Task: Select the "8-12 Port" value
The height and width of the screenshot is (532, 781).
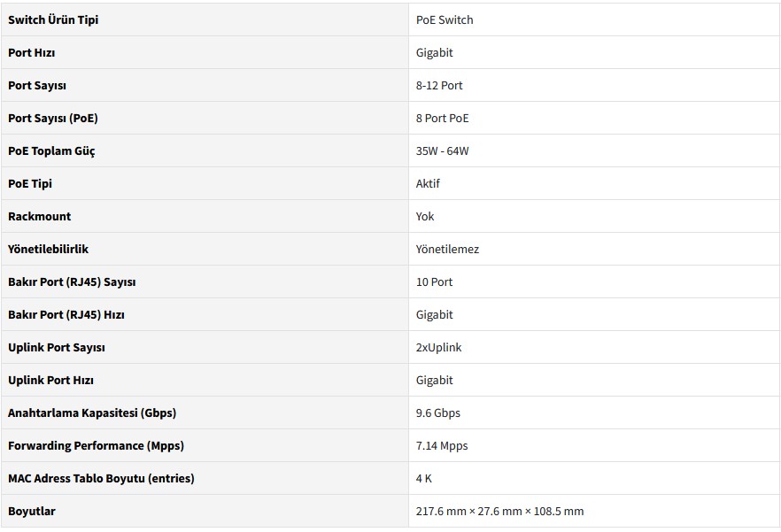Action: (x=439, y=85)
